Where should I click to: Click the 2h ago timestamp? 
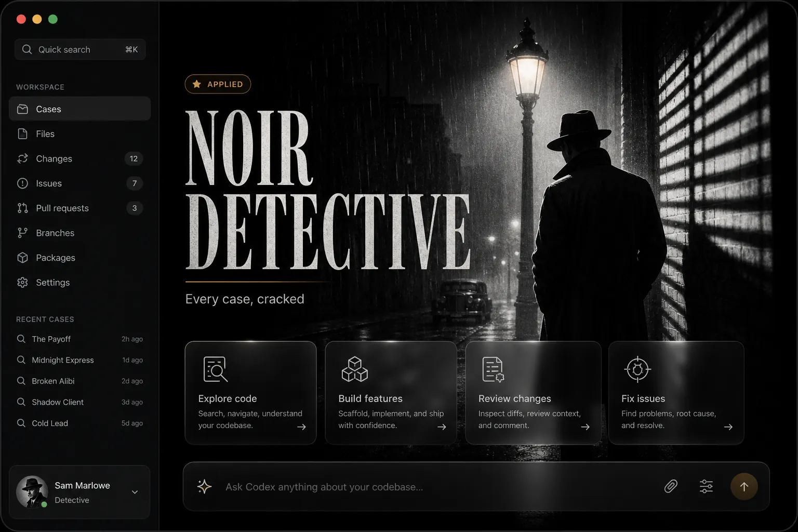click(132, 339)
